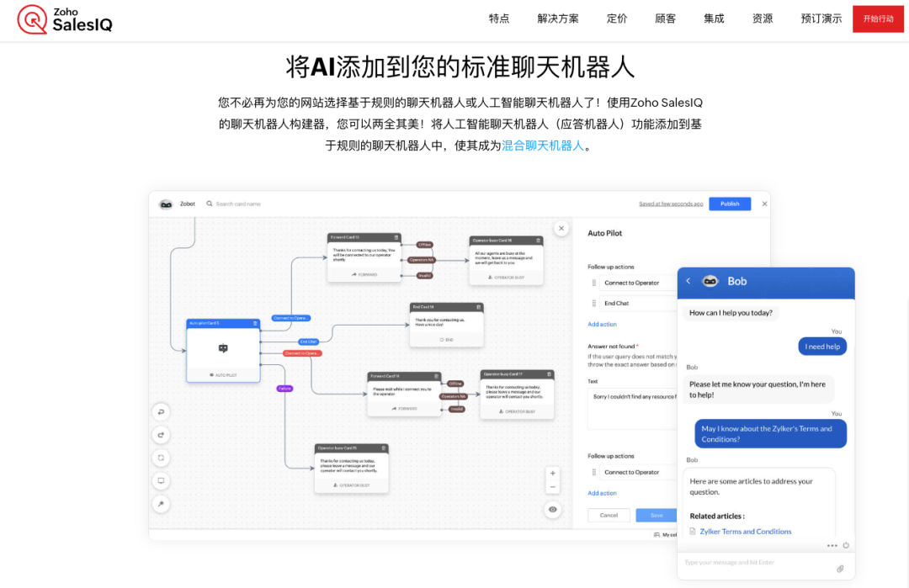
Task: Select the red Connect to Opera... connector label
Action: coord(302,353)
